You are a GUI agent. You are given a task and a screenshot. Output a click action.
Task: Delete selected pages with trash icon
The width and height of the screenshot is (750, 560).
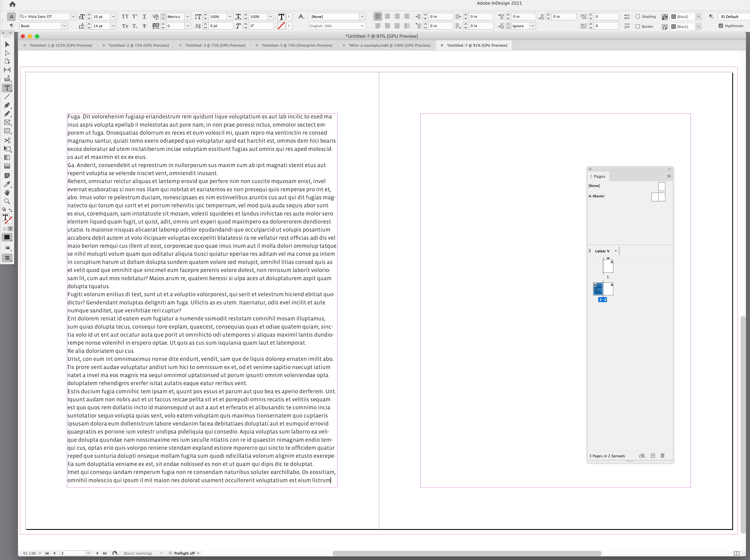click(x=662, y=456)
